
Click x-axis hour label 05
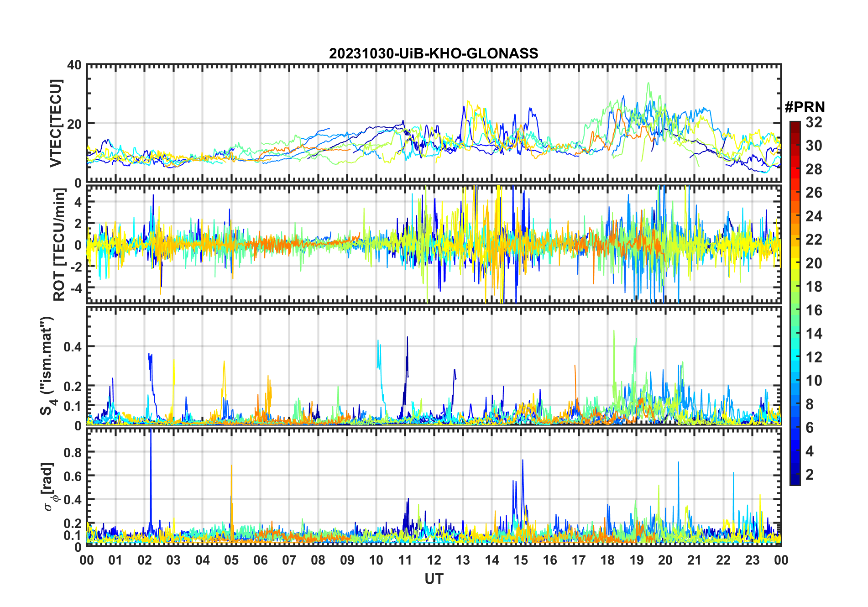click(231, 560)
